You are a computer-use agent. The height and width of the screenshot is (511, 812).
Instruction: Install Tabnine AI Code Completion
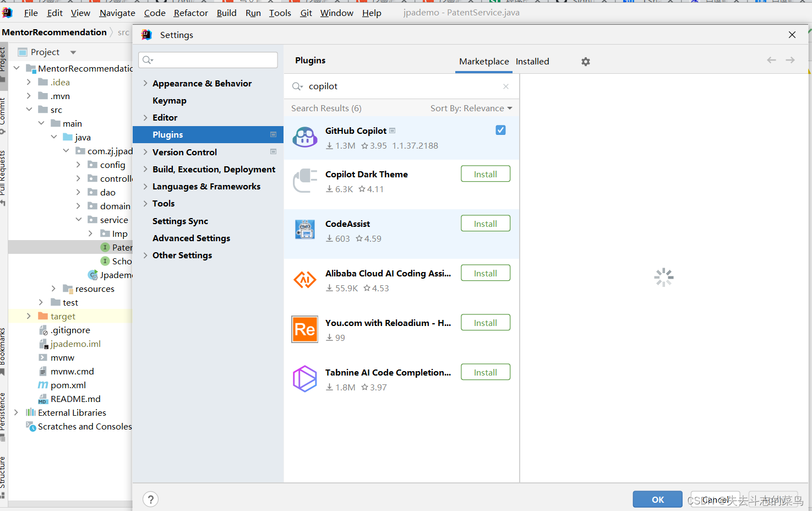pyautogui.click(x=486, y=372)
